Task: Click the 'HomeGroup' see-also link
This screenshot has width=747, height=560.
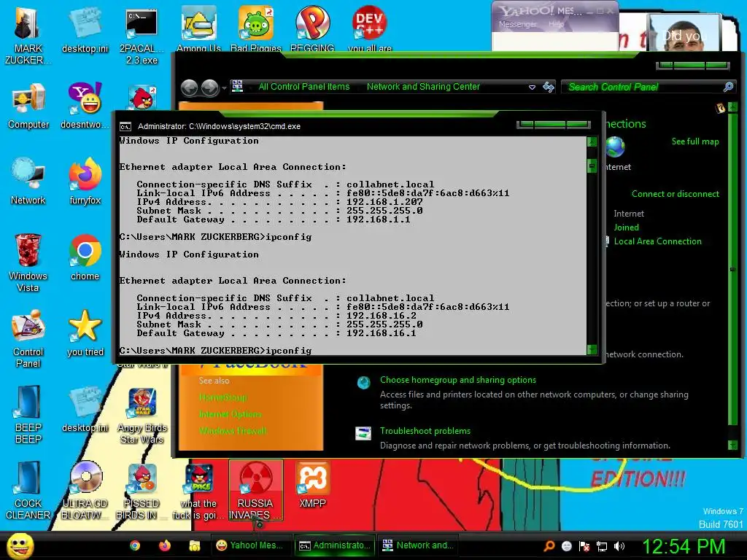Action: (223, 397)
